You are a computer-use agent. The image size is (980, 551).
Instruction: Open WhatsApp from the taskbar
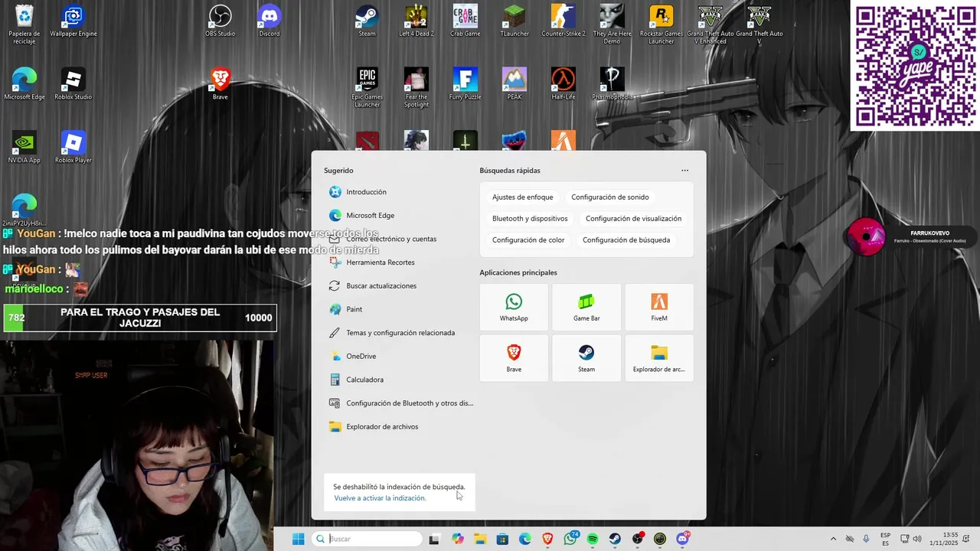(x=570, y=539)
